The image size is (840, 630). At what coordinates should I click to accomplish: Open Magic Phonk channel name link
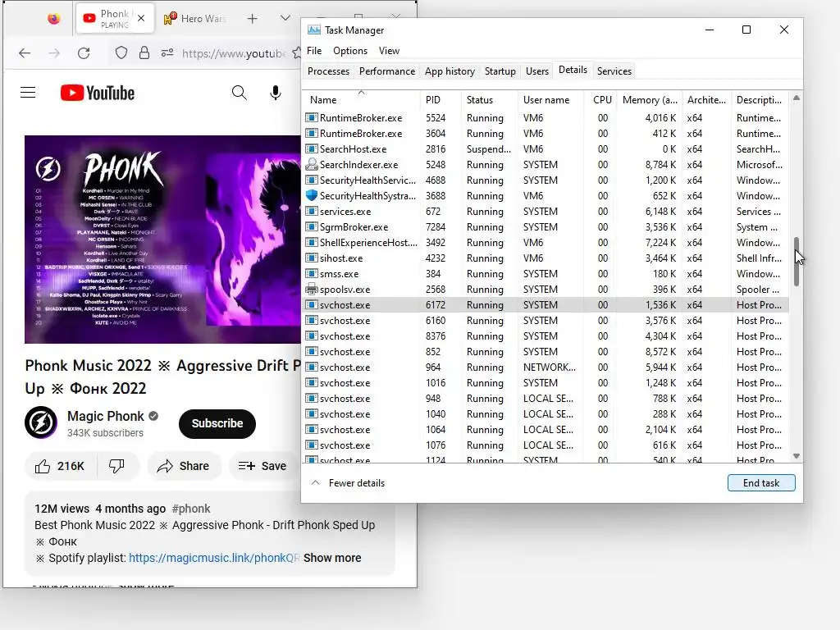[106, 416]
